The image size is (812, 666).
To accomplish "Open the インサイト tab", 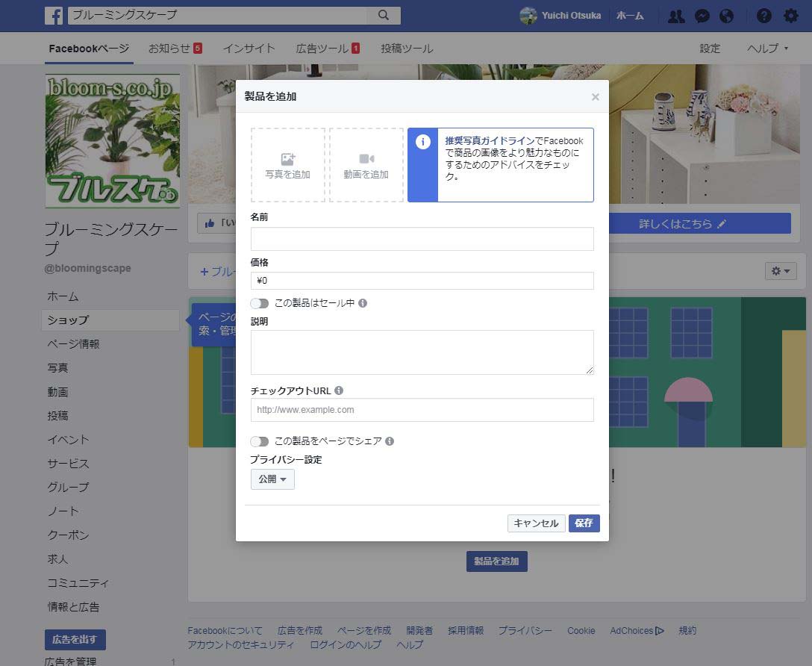I will [249, 49].
